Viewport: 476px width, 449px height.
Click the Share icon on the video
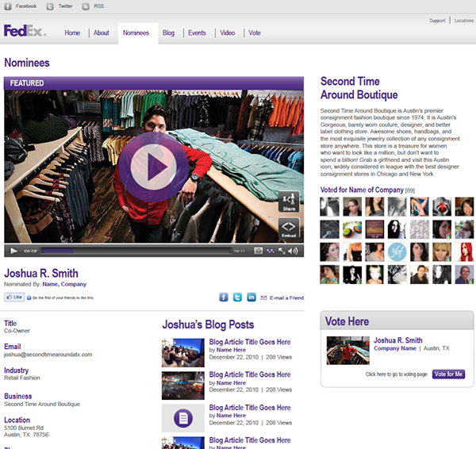[289, 201]
